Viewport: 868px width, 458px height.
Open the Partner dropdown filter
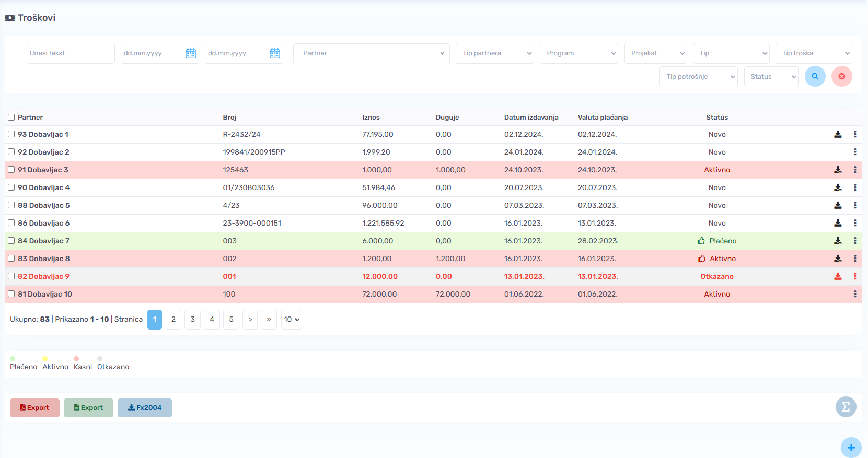click(x=371, y=53)
